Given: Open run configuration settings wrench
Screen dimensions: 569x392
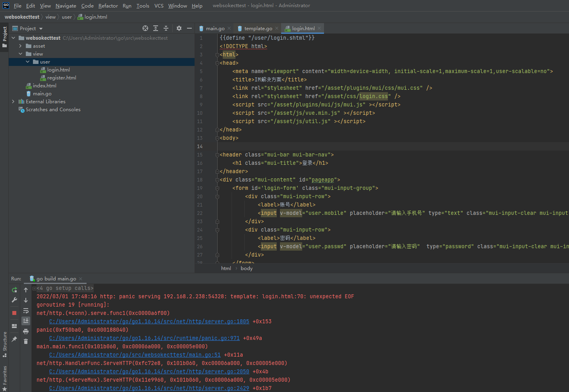Looking at the screenshot, I should 14,300.
